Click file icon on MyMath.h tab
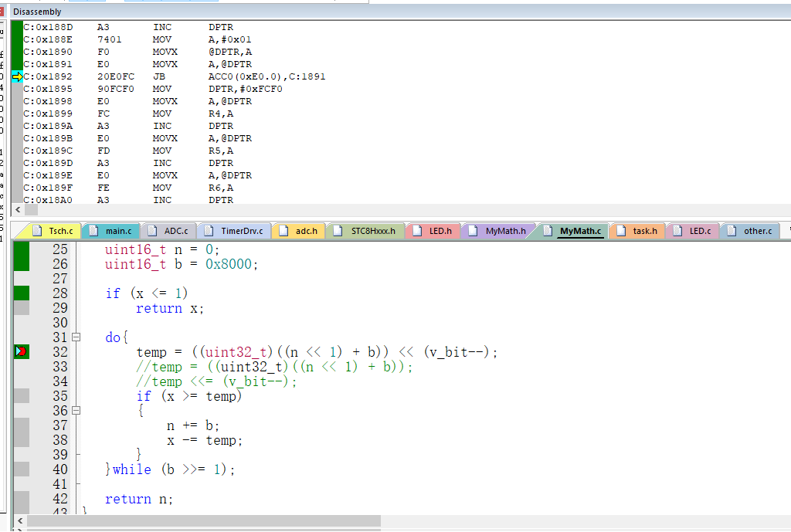 tap(474, 231)
